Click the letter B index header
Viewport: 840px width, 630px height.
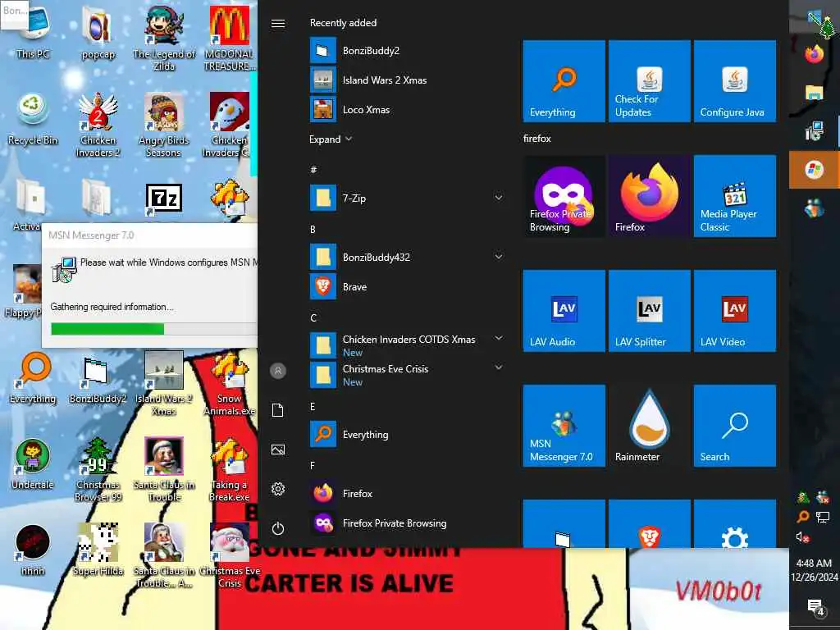pyautogui.click(x=313, y=230)
